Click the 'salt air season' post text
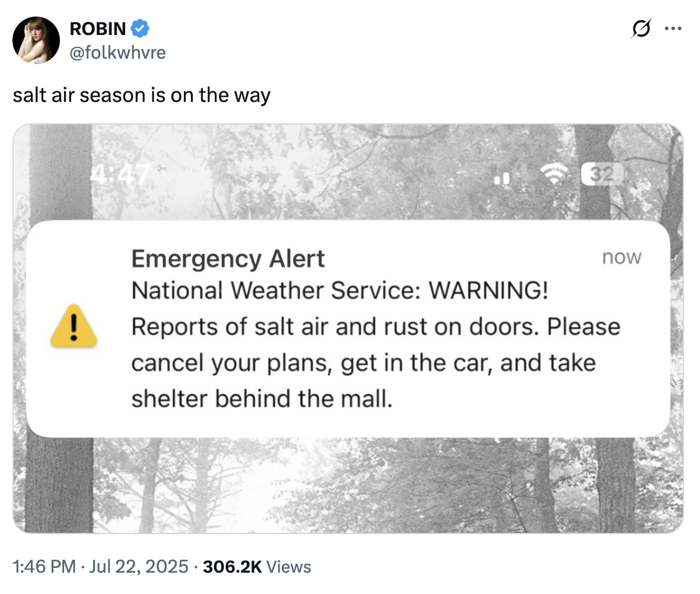 [142, 95]
